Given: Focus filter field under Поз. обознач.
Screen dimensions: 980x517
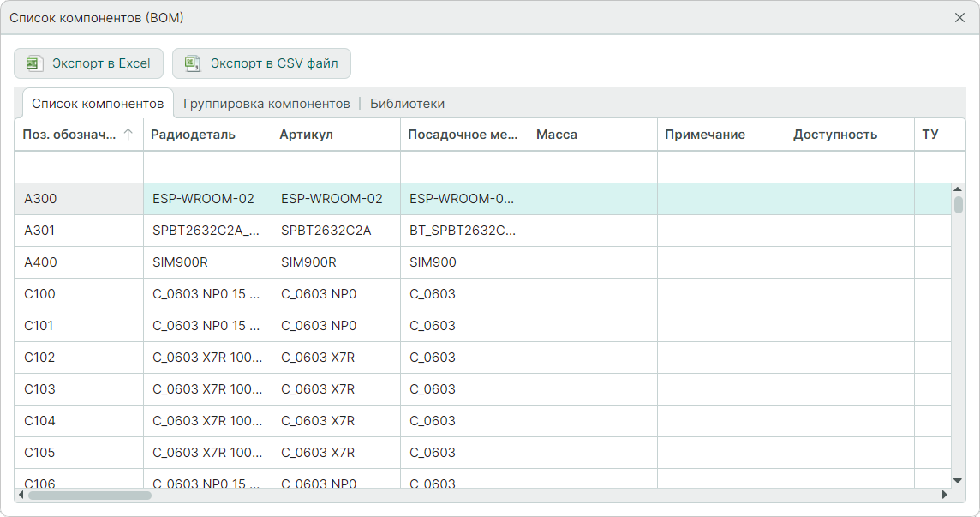Looking at the screenshot, I should pos(79,166).
